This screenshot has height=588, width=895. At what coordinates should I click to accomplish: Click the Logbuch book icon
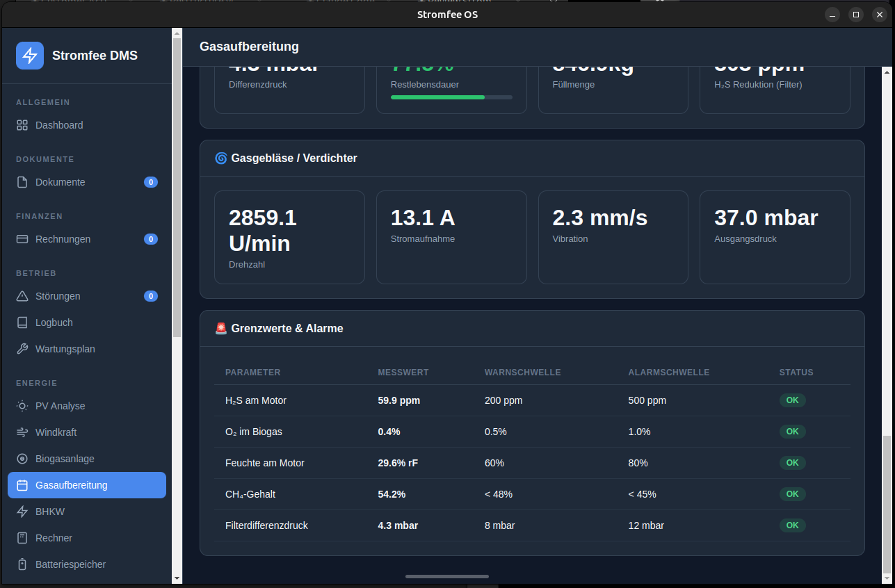(x=22, y=322)
